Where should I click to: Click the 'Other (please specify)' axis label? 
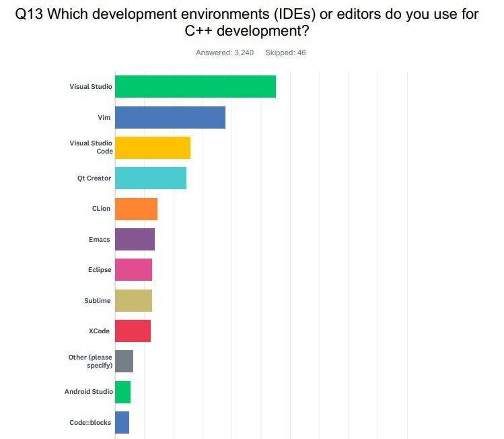(90, 361)
